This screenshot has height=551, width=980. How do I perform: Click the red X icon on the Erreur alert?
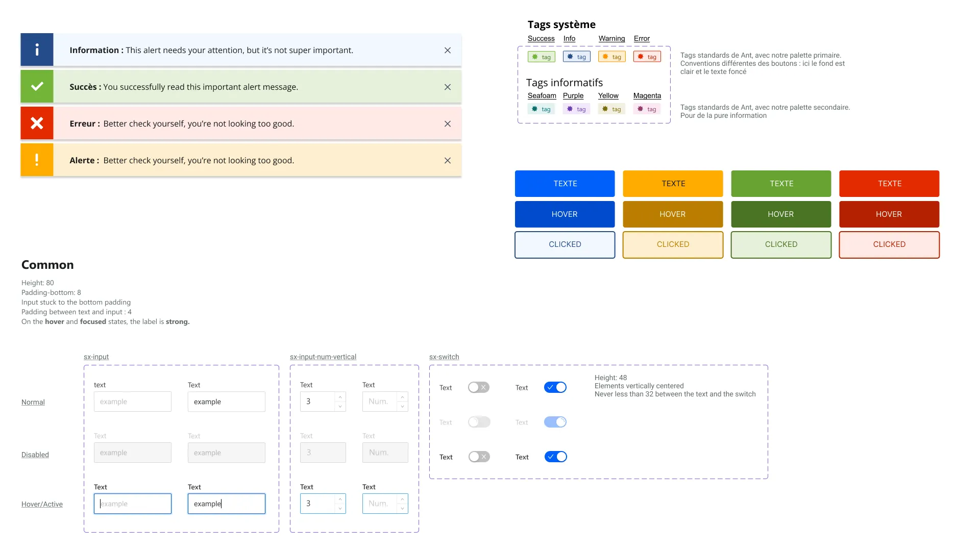36,123
